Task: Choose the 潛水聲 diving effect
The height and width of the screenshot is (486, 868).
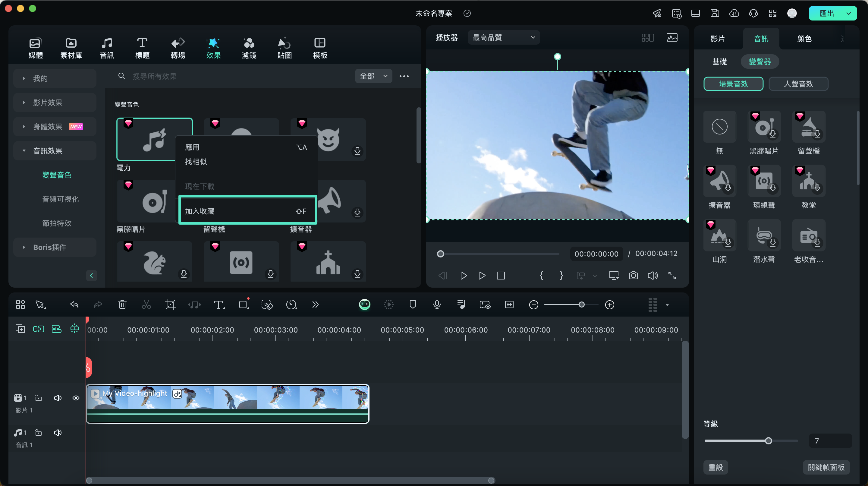Action: point(764,235)
